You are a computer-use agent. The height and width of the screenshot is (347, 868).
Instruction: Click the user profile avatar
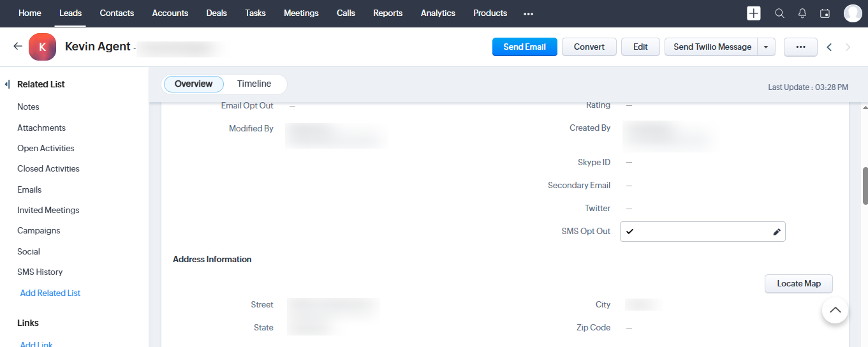pos(853,13)
